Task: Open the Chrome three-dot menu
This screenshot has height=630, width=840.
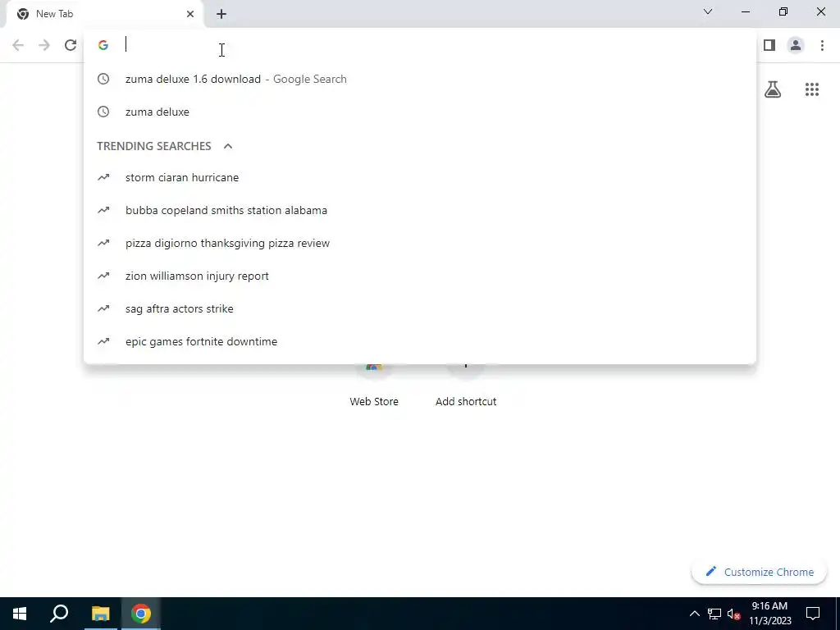Action: coord(822,45)
